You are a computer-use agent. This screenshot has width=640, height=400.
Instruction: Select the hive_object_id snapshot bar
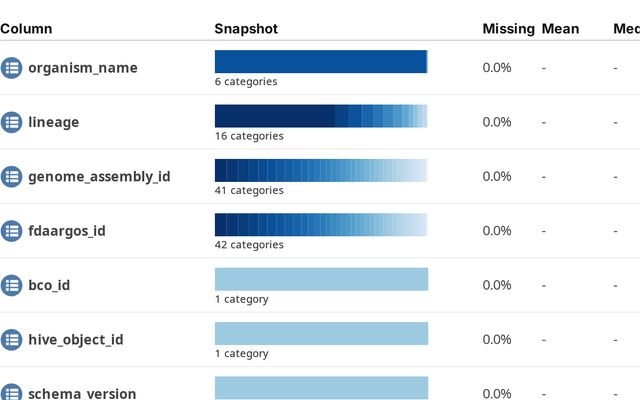(x=321, y=333)
